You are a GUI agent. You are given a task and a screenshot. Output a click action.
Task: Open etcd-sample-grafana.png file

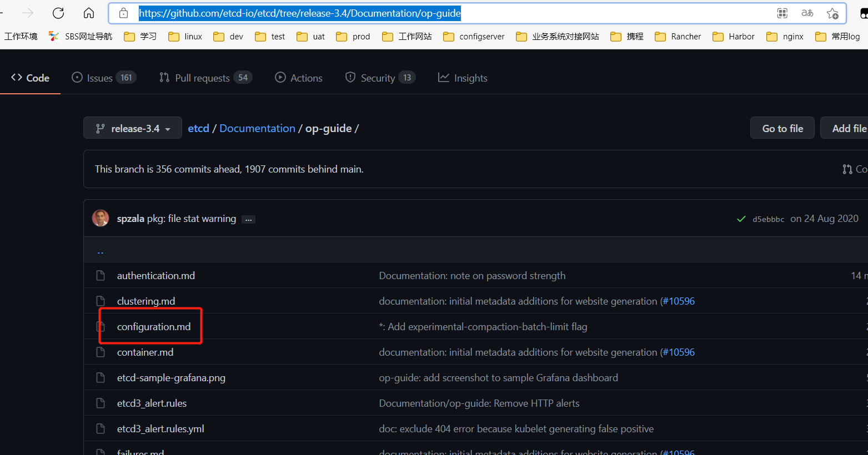[171, 378]
